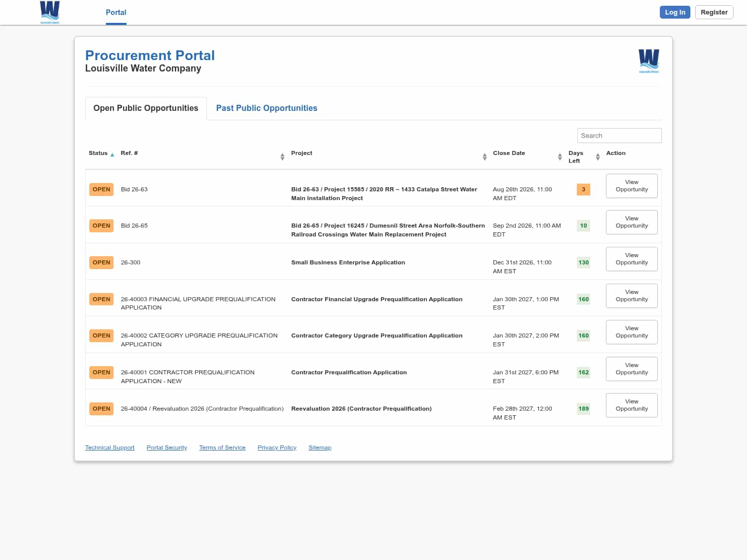This screenshot has height=560, width=747.
Task: Click the days-left badge showing 130
Action: [584, 262]
